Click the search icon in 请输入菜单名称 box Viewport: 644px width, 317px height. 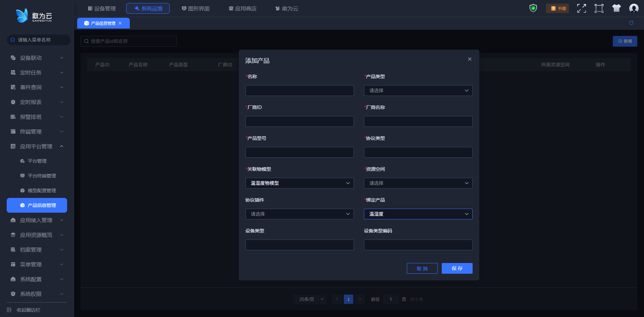point(13,40)
